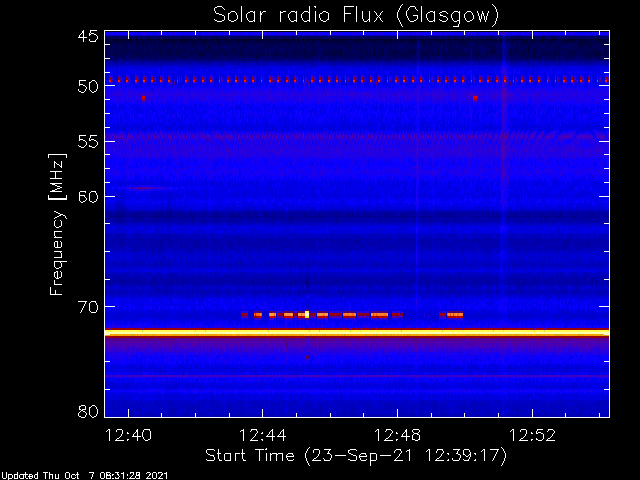Click the '50' frequency axis label
640x480 pixels.
tap(88, 87)
